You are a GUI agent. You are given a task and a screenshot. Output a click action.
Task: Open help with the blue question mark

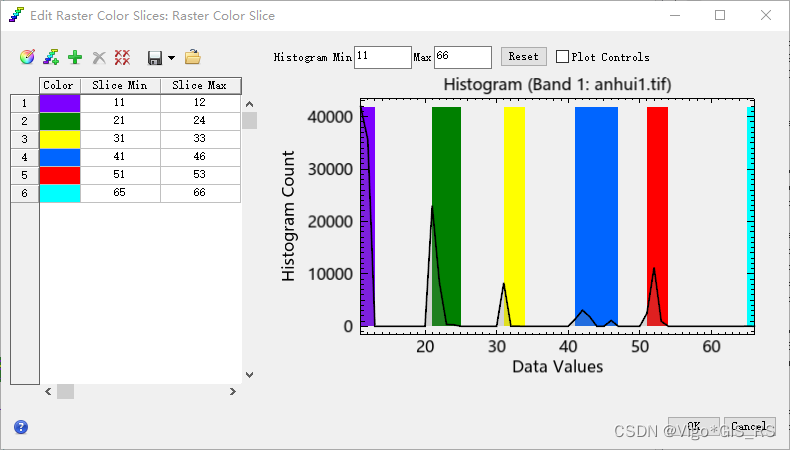pos(21,427)
